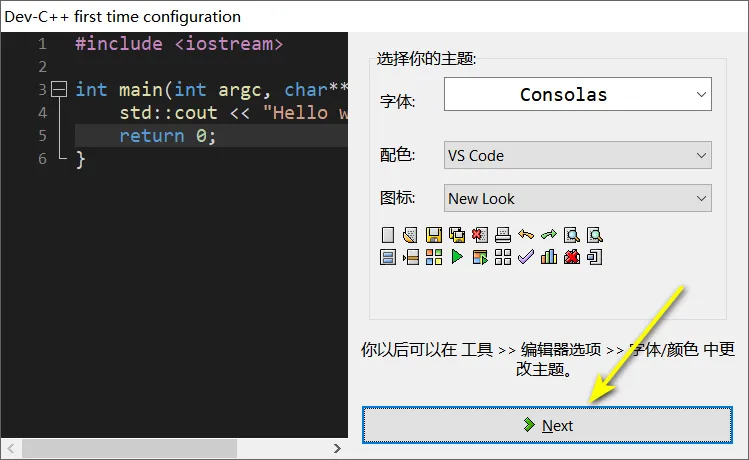
Task: Open the color scheme dropdown showing VS Code
Action: click(x=577, y=156)
